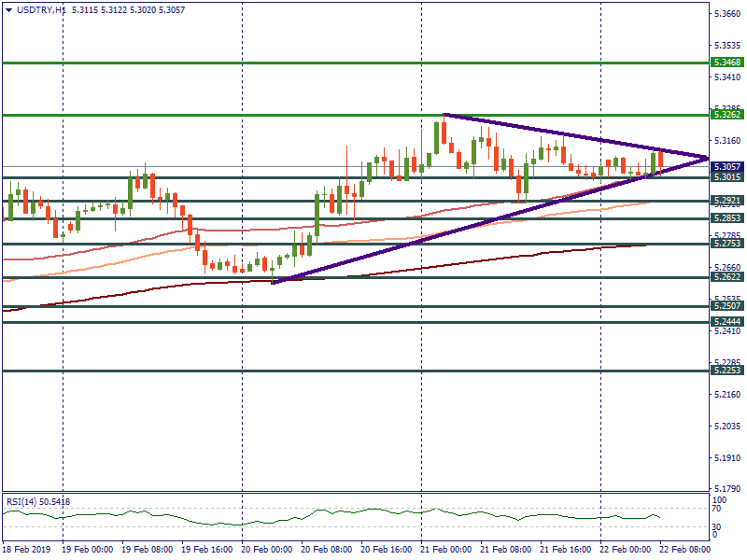The image size is (747, 560).
Task: Click the green 5.3262 price label
Action: (x=727, y=115)
